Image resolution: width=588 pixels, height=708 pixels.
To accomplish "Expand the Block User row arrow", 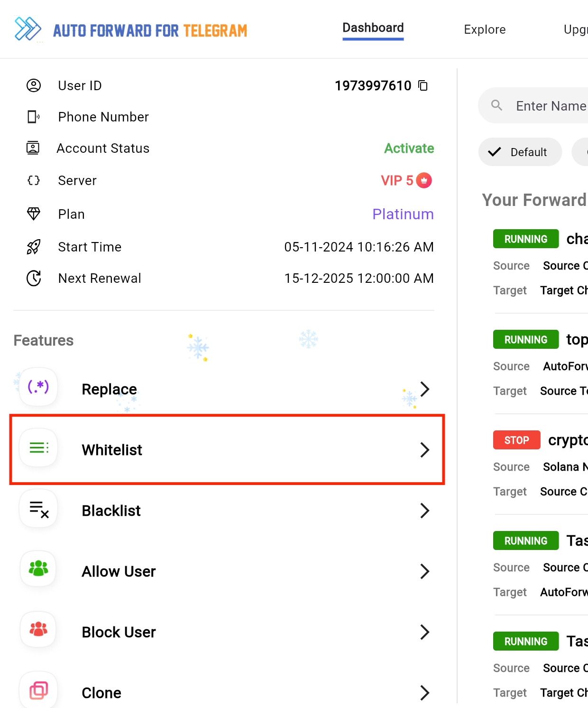I will pyautogui.click(x=425, y=632).
